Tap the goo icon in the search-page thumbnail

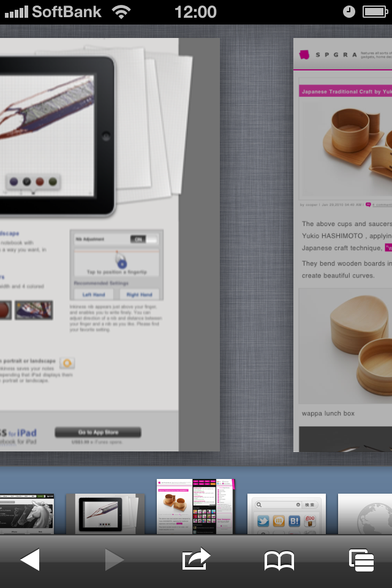click(x=310, y=521)
